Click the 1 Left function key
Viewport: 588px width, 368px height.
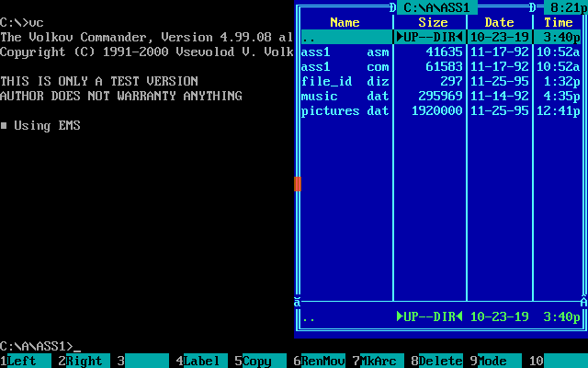26,361
